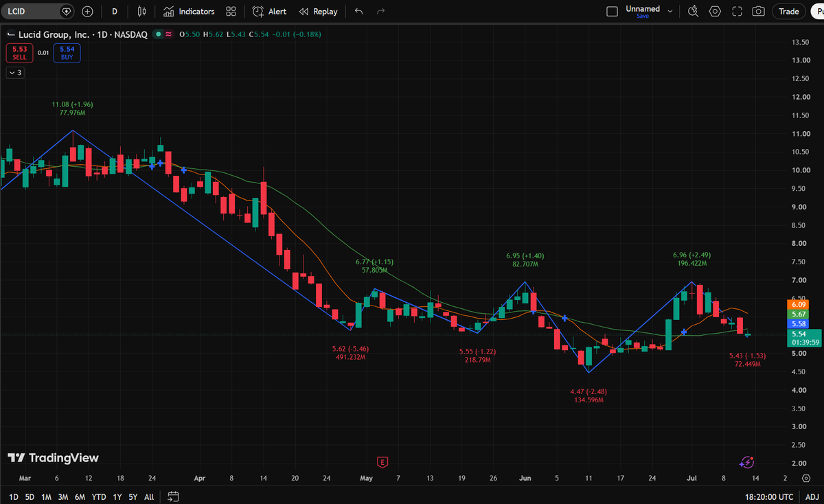This screenshot has height=504, width=824.
Task: Click the SELL 5.53 button
Action: click(19, 53)
